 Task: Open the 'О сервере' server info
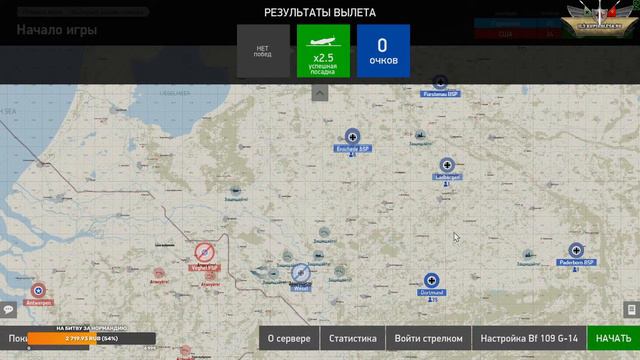289,338
